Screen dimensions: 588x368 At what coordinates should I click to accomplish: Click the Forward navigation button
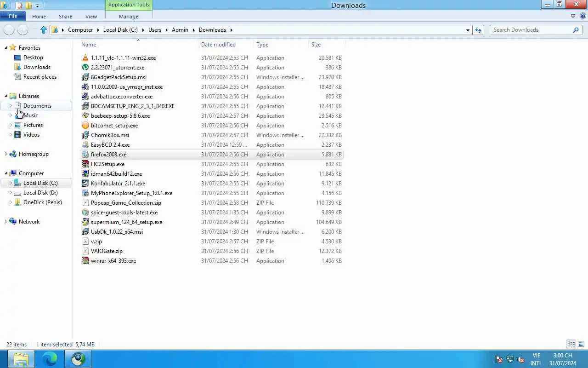pyautogui.click(x=23, y=30)
